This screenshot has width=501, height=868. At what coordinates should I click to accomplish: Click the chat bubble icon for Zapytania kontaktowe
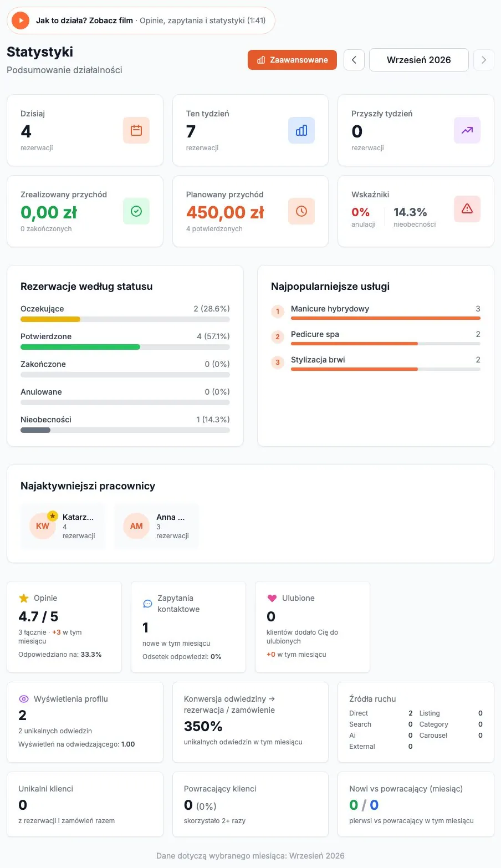point(147,604)
